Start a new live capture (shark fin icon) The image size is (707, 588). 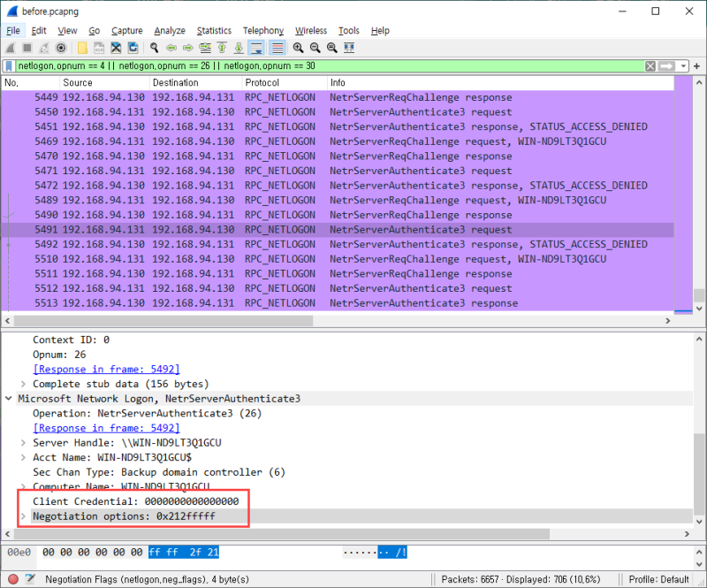(x=12, y=48)
